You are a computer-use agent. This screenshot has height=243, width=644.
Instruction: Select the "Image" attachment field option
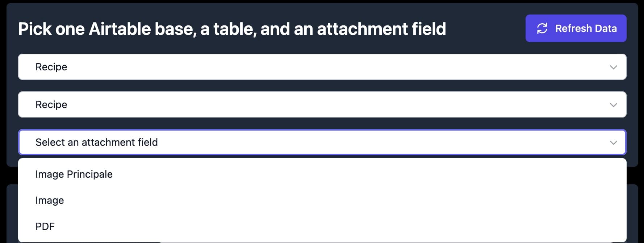(x=50, y=201)
